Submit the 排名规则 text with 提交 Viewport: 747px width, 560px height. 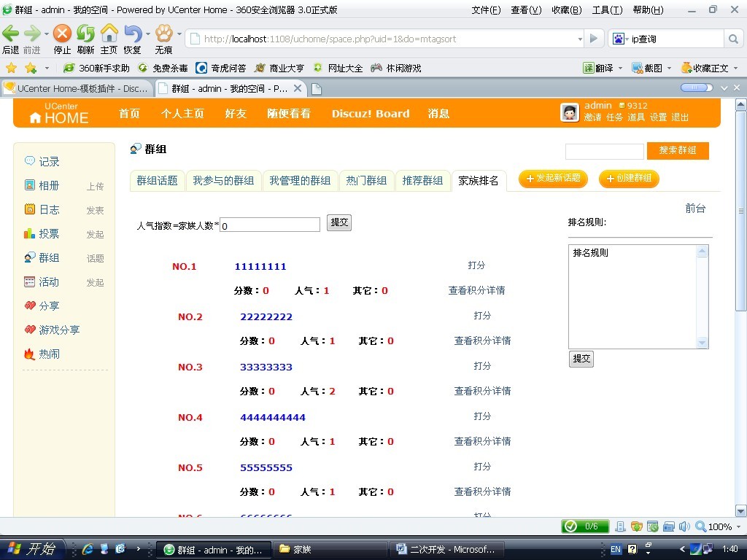[581, 359]
